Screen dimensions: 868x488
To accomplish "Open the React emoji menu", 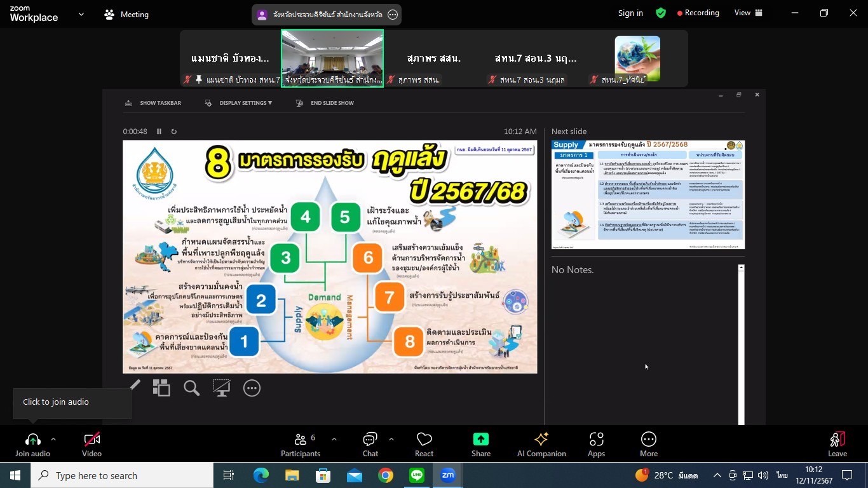I will pyautogui.click(x=424, y=444).
